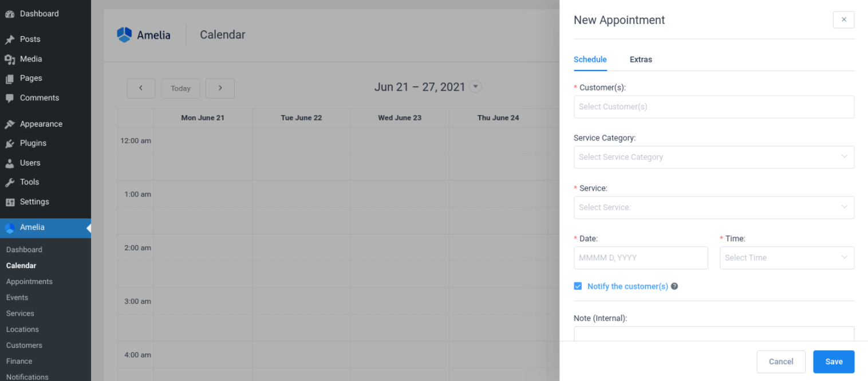Image resolution: width=868 pixels, height=381 pixels.
Task: Click the Amelia logo icon in the header
Action: click(x=124, y=35)
